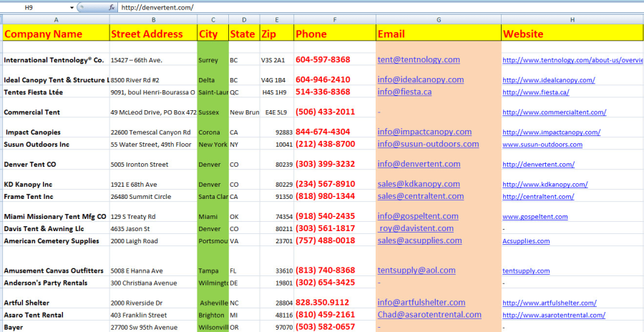The image size is (644, 332).
Task: Open the info@susun-outdoors.com email link
Action: point(429,145)
